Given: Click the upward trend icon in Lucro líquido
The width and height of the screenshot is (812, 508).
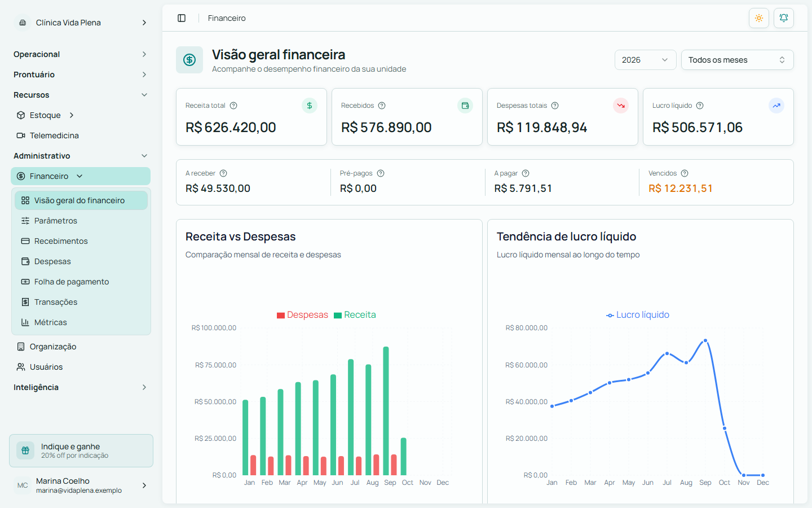Looking at the screenshot, I should pyautogui.click(x=776, y=106).
